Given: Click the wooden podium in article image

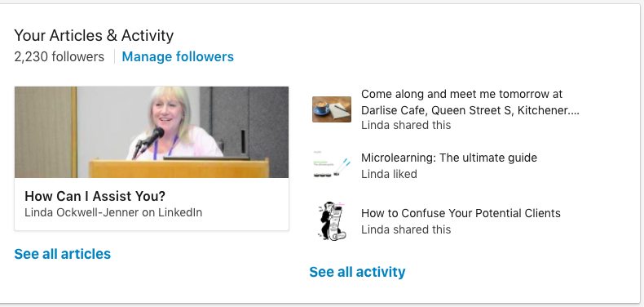Looking at the screenshot, I should coord(179,168).
